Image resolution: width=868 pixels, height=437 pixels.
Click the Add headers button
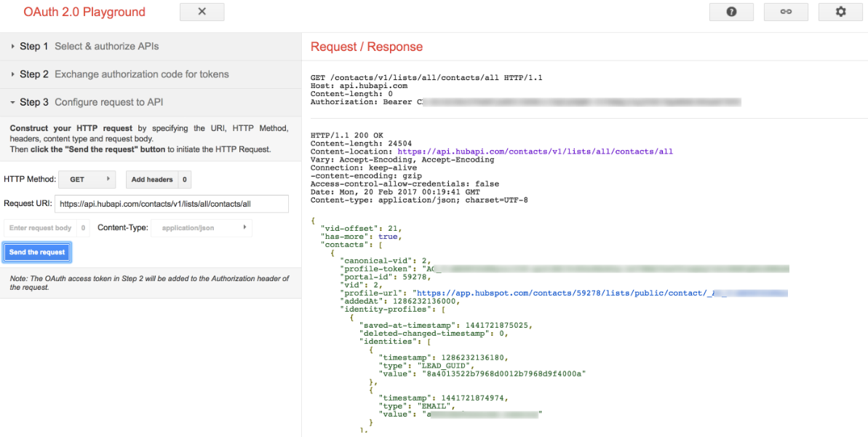pyautogui.click(x=154, y=178)
